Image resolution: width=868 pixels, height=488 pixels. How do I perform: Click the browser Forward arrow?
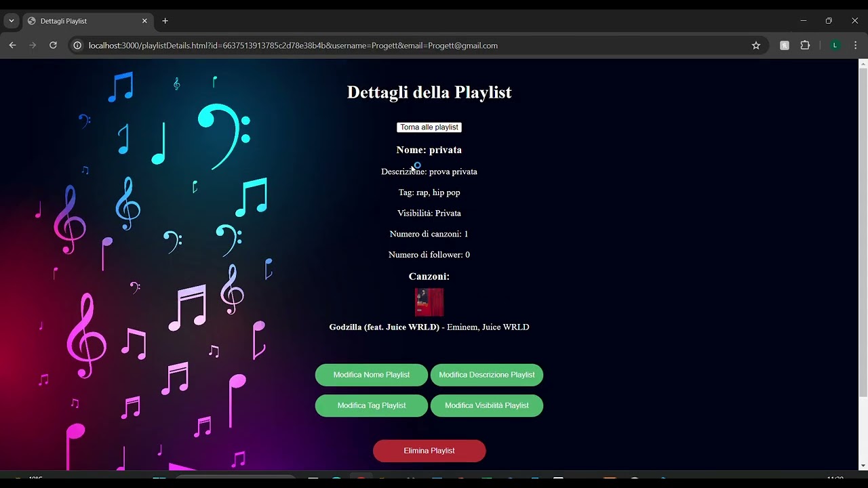click(x=33, y=45)
